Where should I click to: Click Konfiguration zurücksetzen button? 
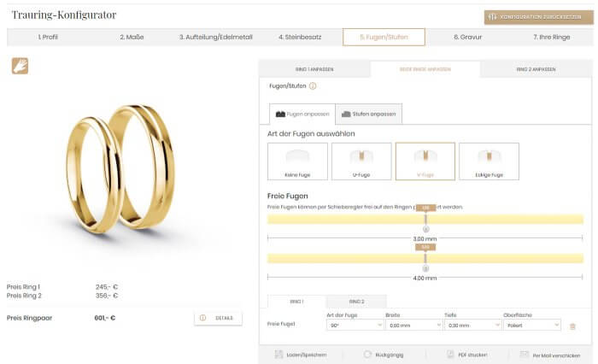tap(539, 17)
